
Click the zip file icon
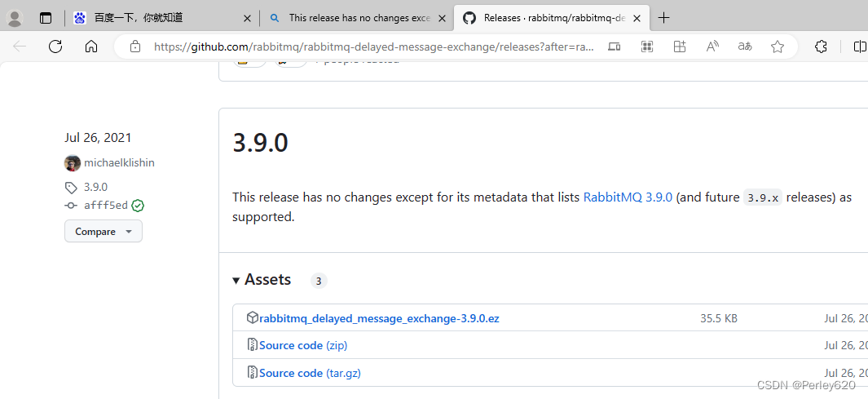pyautogui.click(x=253, y=344)
